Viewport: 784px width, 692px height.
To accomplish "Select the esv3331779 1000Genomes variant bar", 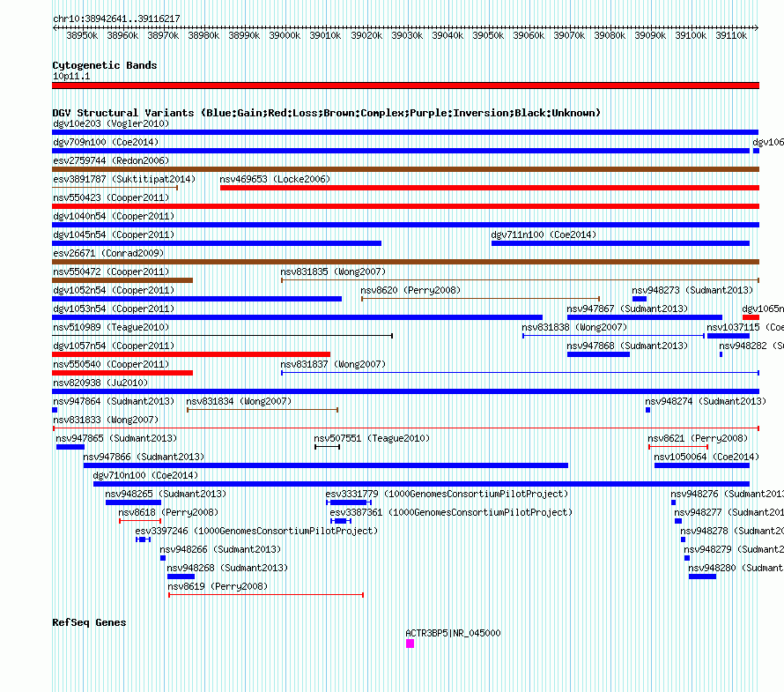I will click(x=349, y=502).
